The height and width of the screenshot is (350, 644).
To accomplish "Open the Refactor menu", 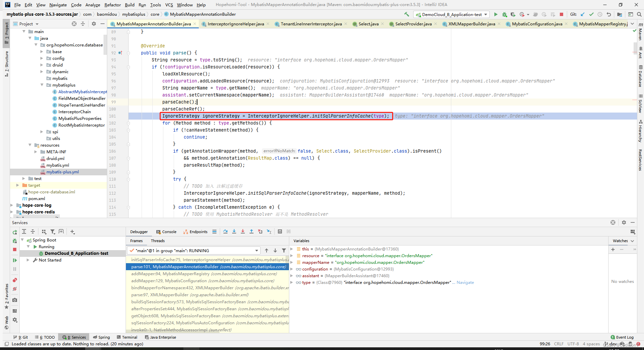I will coord(113,5).
